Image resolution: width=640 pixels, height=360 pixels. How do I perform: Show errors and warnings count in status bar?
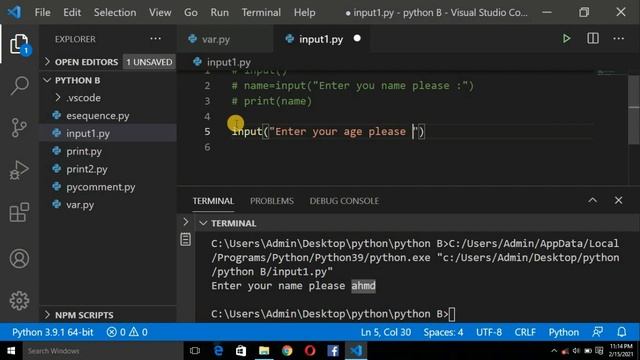pos(127,332)
